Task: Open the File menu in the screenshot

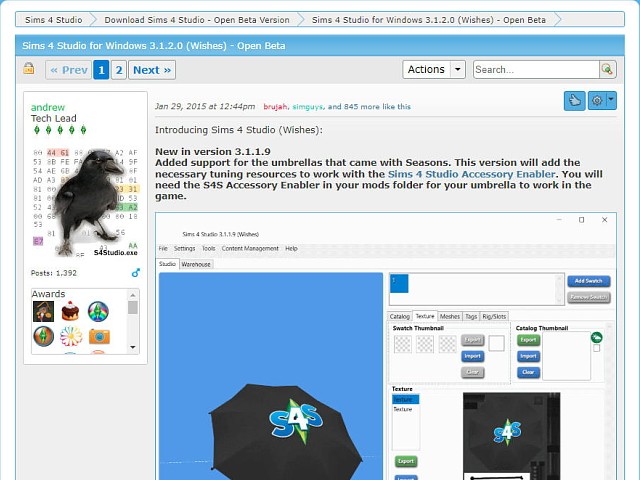Action: 163,248
